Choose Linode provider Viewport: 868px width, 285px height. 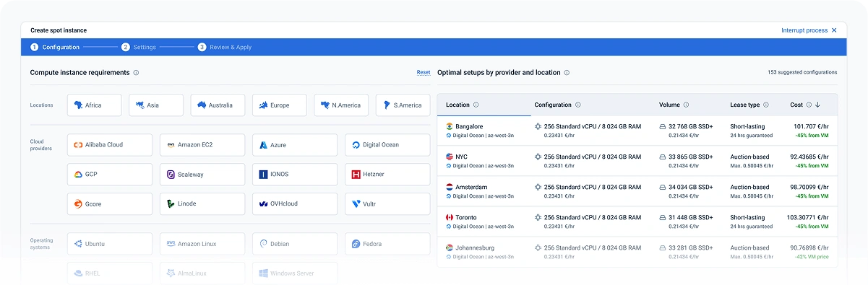pos(202,204)
